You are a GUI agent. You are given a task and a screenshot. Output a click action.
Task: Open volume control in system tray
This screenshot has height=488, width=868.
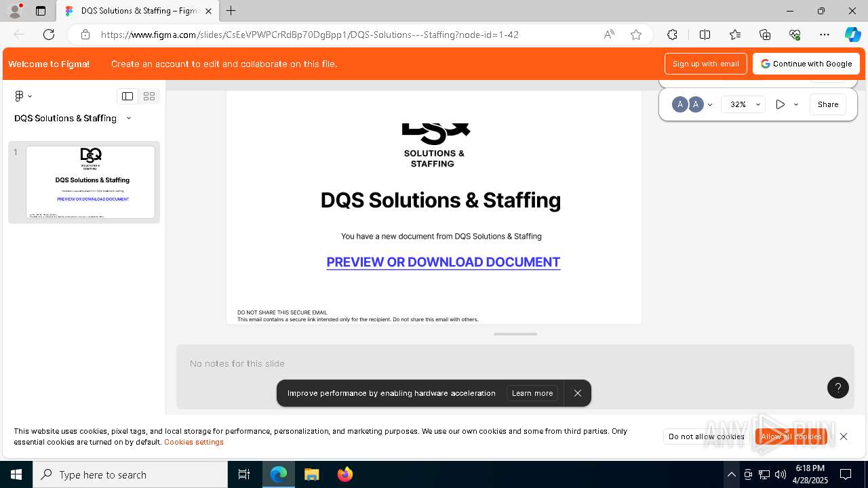pos(780,474)
